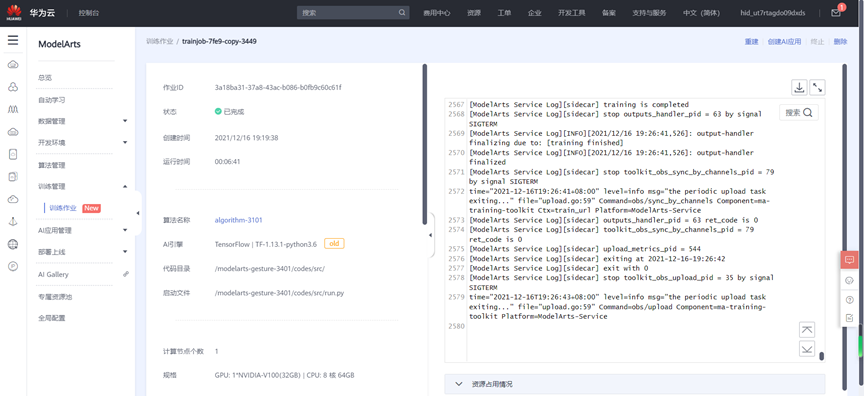Click the creation time 2021/12/16 19:19:38
This screenshot has width=864, height=396.
pyautogui.click(x=246, y=138)
